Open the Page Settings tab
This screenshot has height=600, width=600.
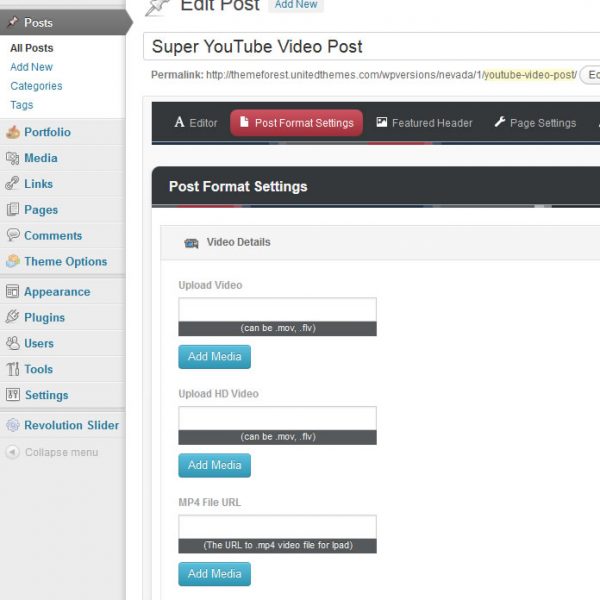click(x=534, y=123)
